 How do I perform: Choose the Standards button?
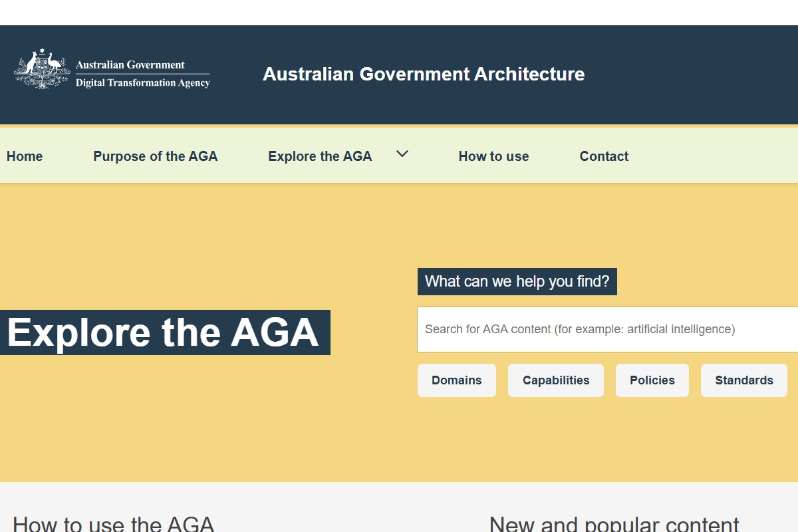tap(744, 380)
